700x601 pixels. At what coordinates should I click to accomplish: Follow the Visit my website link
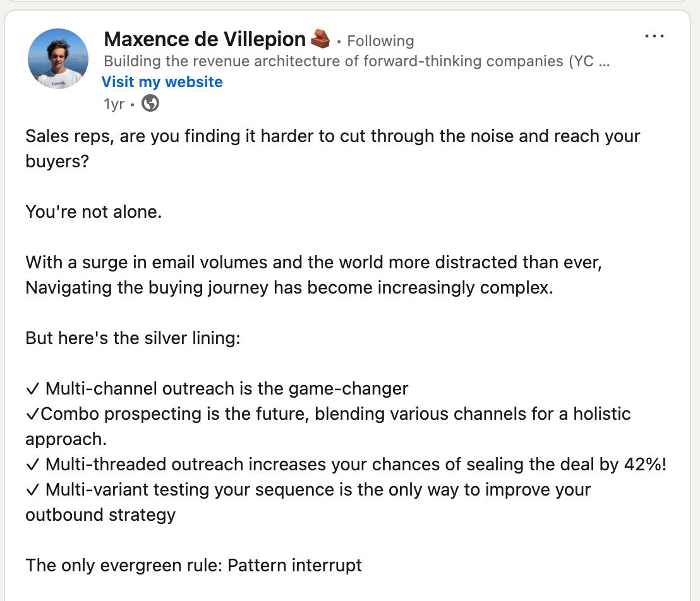pyautogui.click(x=162, y=82)
